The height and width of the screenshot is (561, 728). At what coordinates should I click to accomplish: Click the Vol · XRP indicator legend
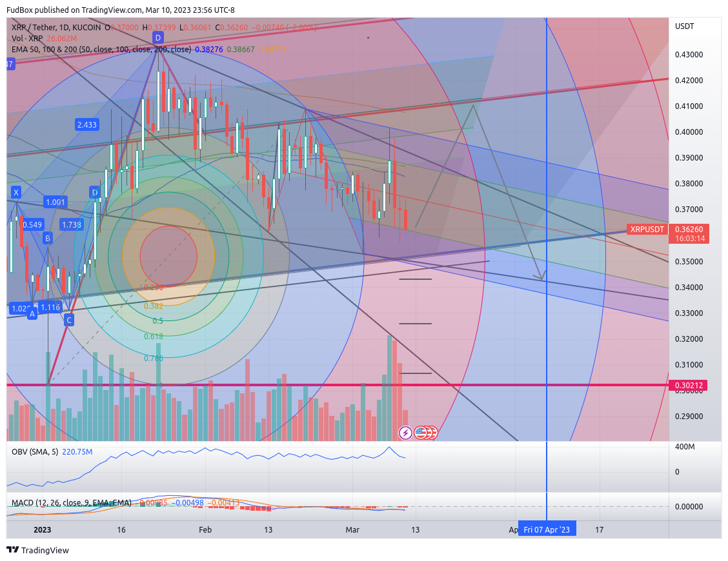click(x=27, y=39)
